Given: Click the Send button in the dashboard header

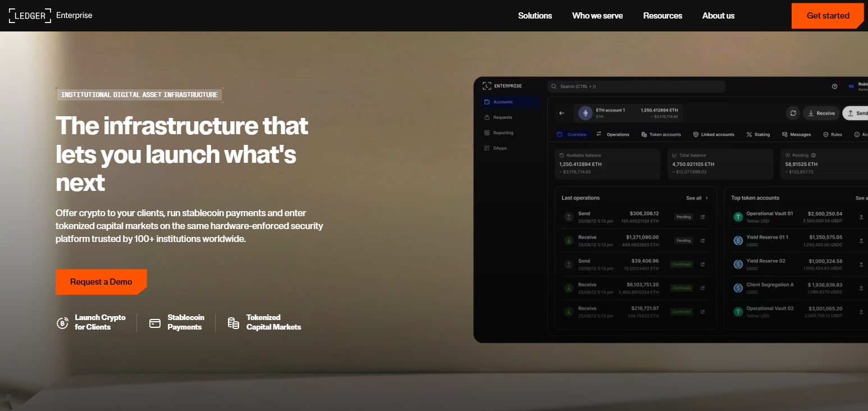Looking at the screenshot, I should click(856, 113).
